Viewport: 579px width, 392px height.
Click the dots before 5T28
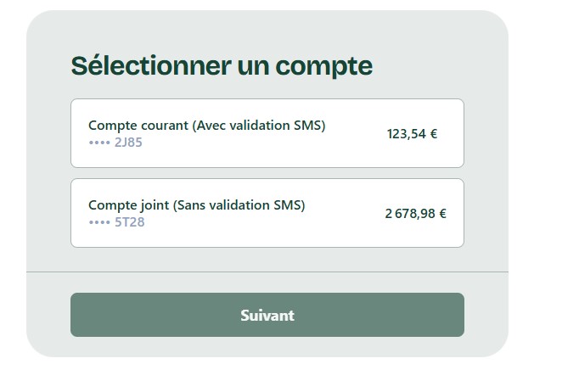click(99, 222)
